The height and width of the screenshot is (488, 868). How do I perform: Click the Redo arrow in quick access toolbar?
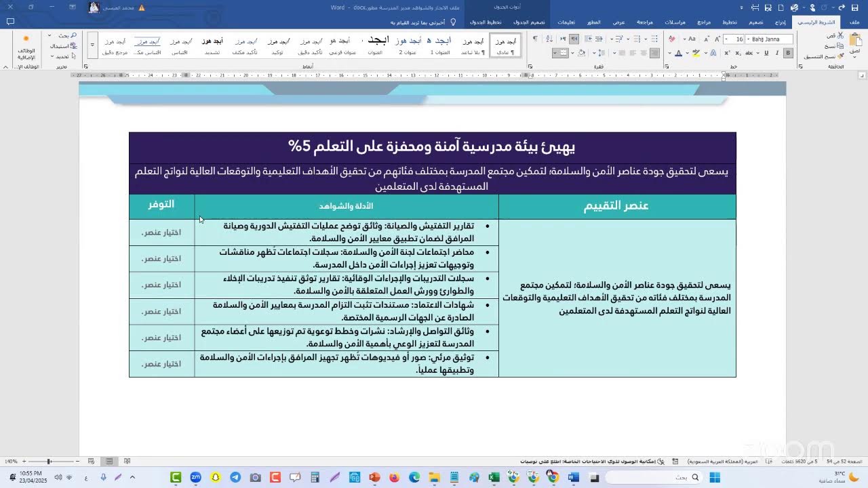click(842, 7)
